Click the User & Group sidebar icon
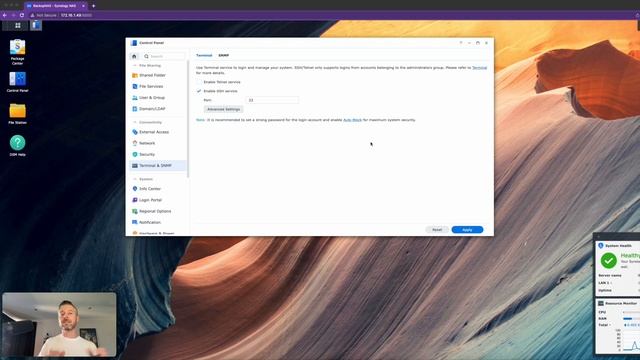The image size is (640, 360). pos(135,98)
